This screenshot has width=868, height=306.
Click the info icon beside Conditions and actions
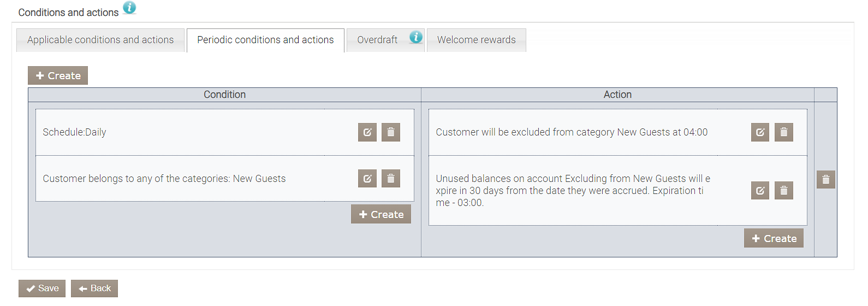[x=129, y=8]
